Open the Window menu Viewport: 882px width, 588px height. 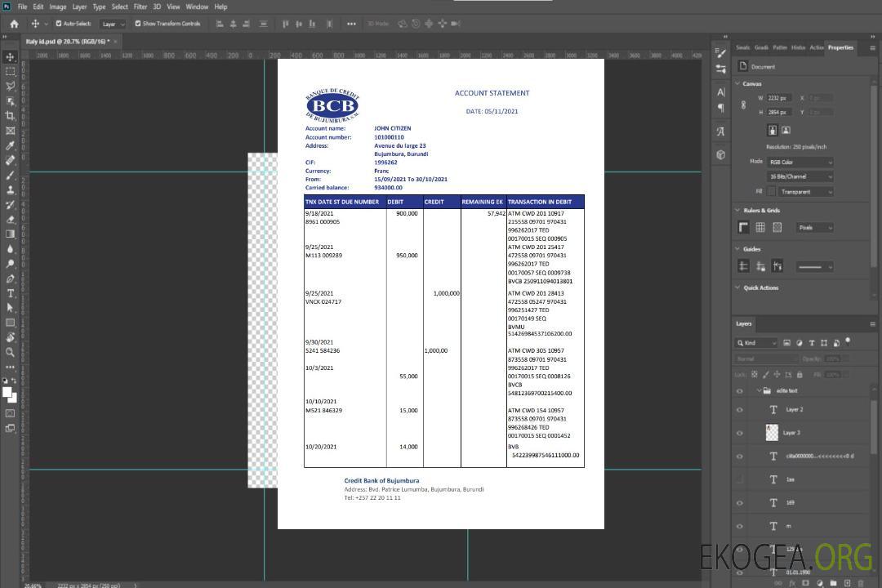tap(197, 7)
